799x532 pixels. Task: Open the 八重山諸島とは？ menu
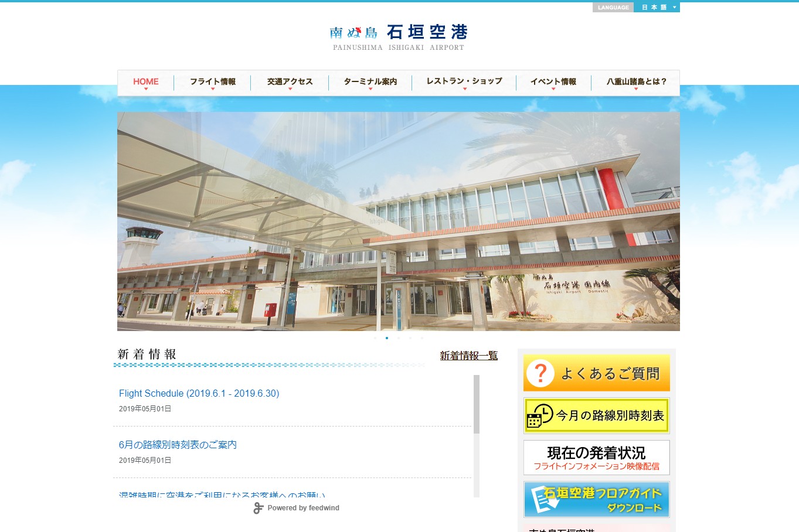click(636, 82)
